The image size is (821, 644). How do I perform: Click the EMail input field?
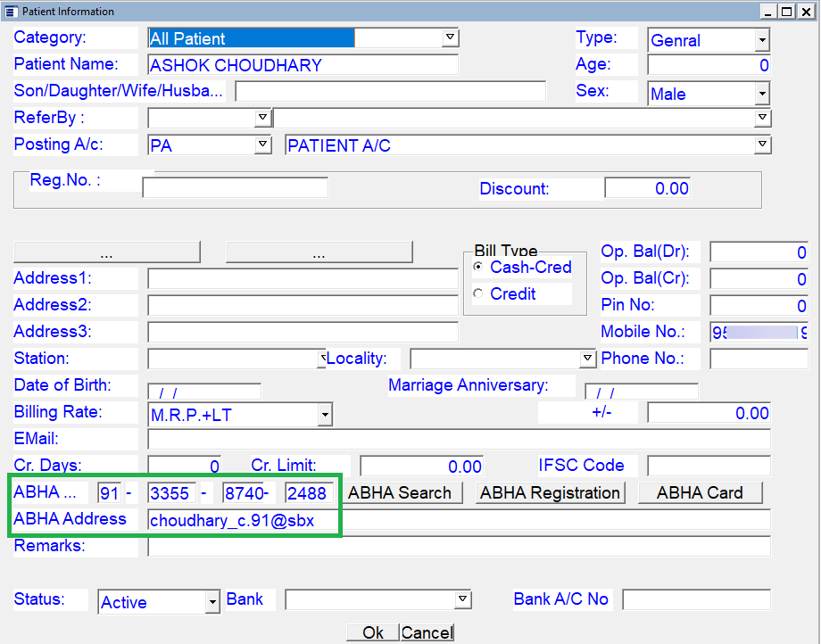tap(459, 439)
